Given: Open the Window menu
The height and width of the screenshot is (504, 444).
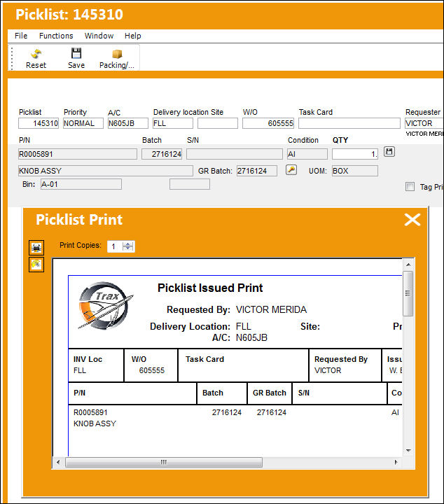Looking at the screenshot, I should point(99,36).
